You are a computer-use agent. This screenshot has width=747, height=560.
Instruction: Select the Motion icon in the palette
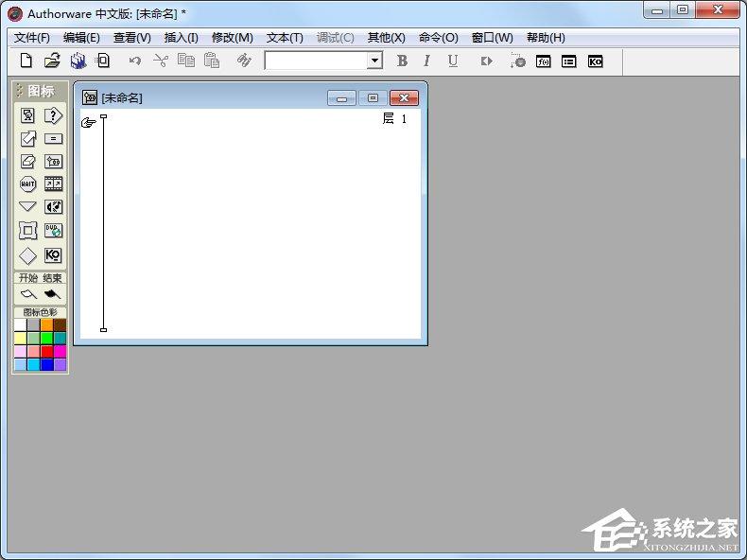pyautogui.click(x=27, y=139)
